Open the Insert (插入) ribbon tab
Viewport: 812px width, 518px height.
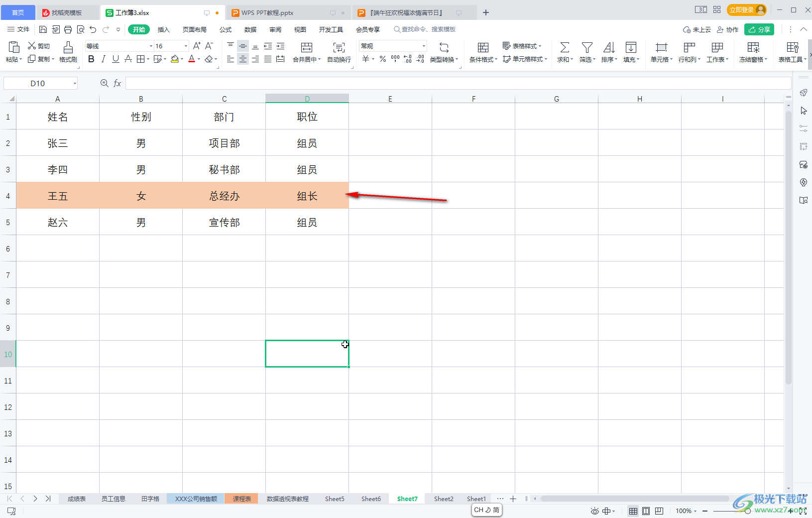click(x=164, y=30)
